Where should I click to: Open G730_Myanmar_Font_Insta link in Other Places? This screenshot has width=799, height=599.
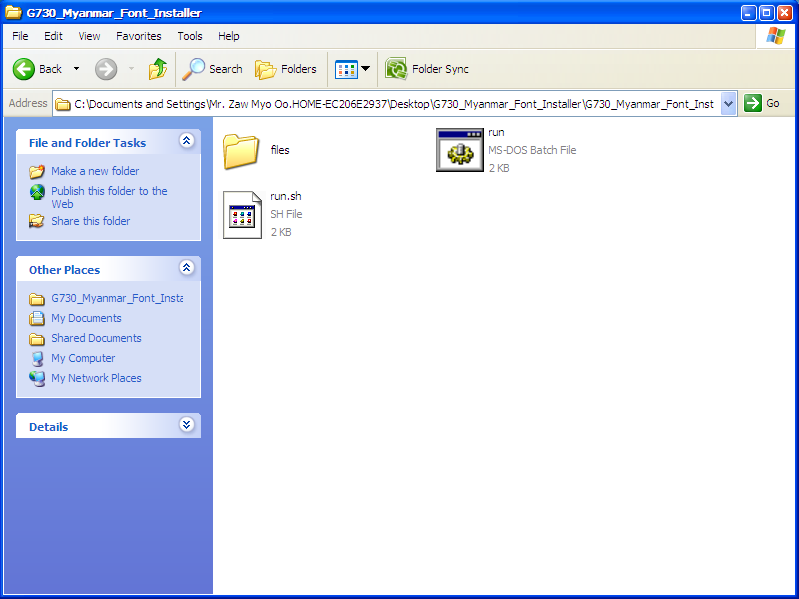tap(117, 298)
